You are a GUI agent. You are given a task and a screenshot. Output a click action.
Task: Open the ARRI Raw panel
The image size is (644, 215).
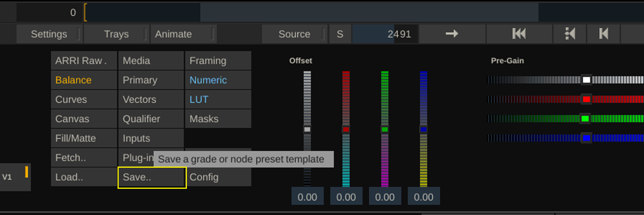pyautogui.click(x=84, y=60)
